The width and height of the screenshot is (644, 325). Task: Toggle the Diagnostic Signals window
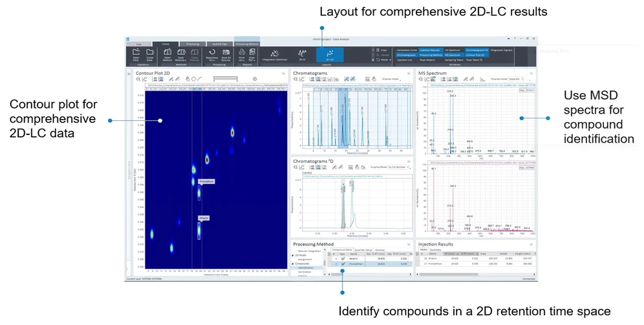[x=502, y=50]
